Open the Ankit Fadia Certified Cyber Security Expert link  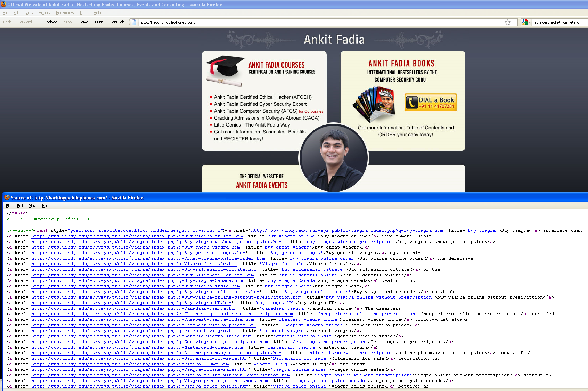260,104
